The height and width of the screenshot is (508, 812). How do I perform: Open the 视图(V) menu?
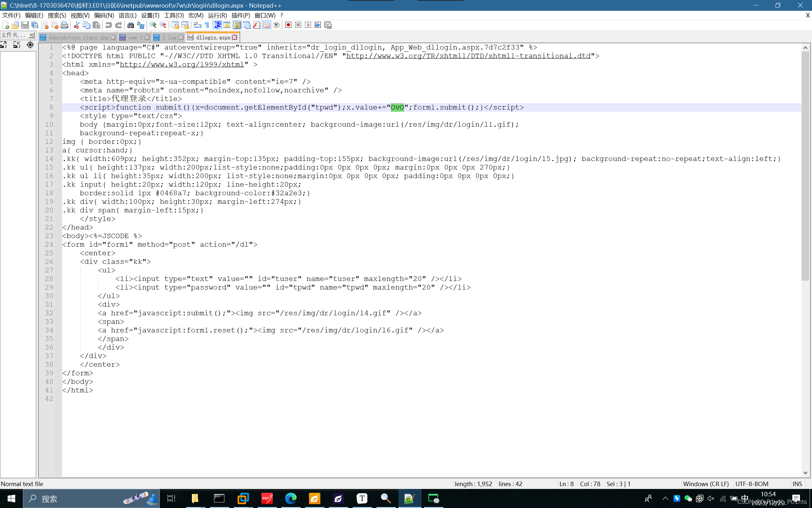point(80,16)
